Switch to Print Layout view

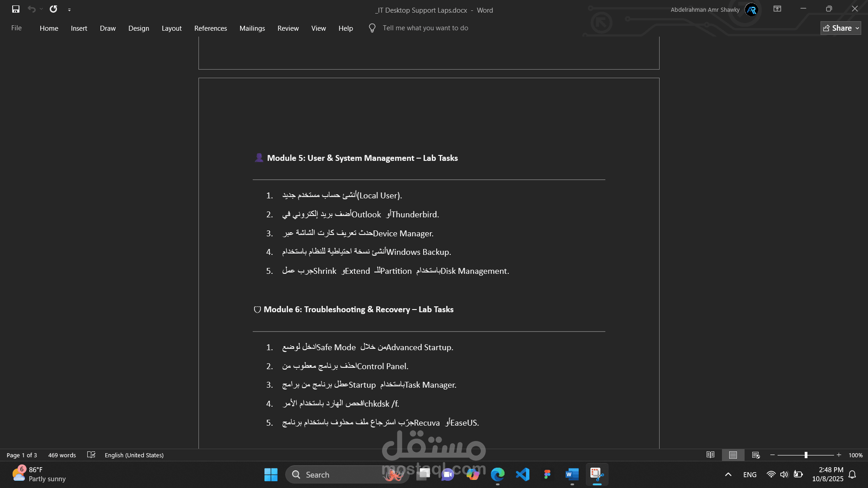tap(733, 455)
